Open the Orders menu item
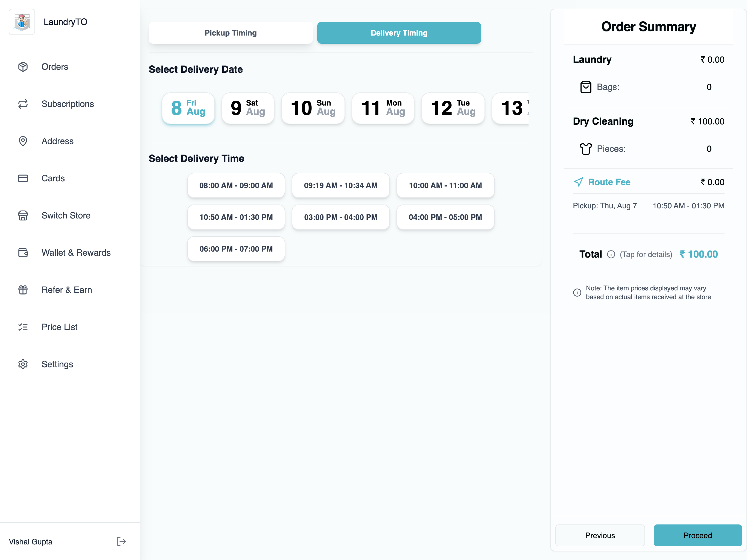The height and width of the screenshot is (560, 747). click(70, 67)
